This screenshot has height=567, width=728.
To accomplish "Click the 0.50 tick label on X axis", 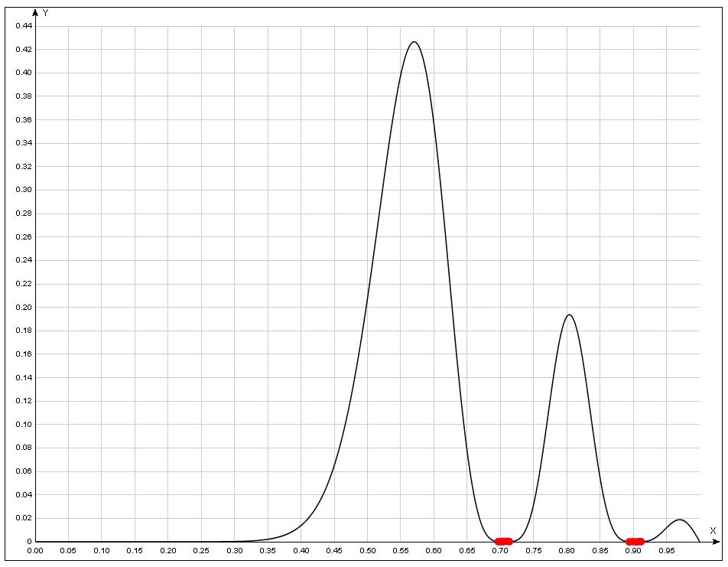I will pyautogui.click(x=368, y=551).
